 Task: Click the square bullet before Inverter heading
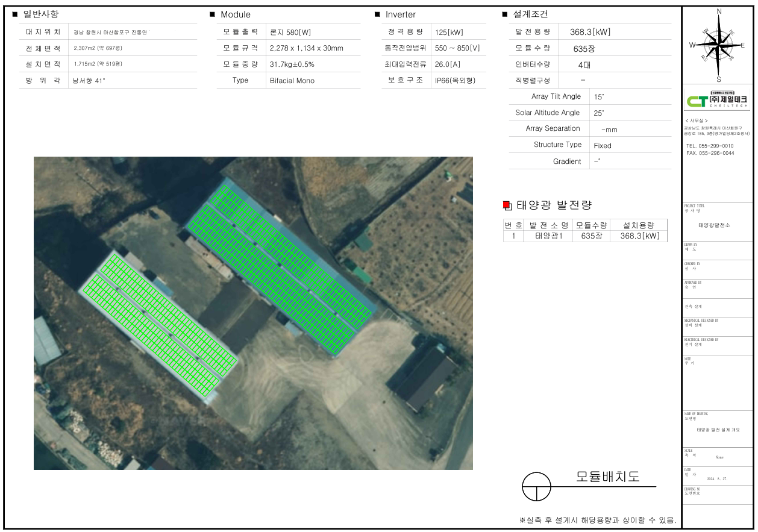[377, 14]
